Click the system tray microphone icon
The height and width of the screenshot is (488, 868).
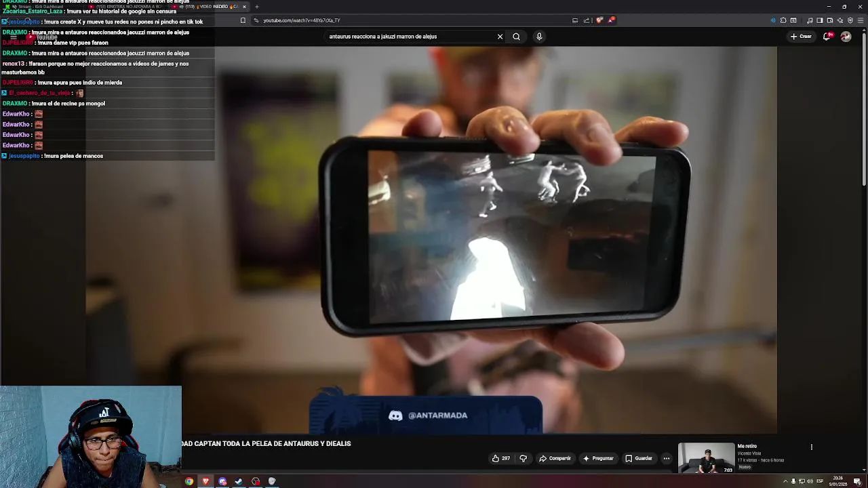[793, 481]
